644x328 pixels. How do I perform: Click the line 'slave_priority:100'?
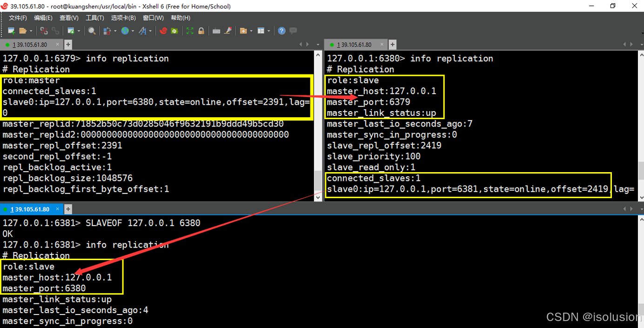click(374, 156)
